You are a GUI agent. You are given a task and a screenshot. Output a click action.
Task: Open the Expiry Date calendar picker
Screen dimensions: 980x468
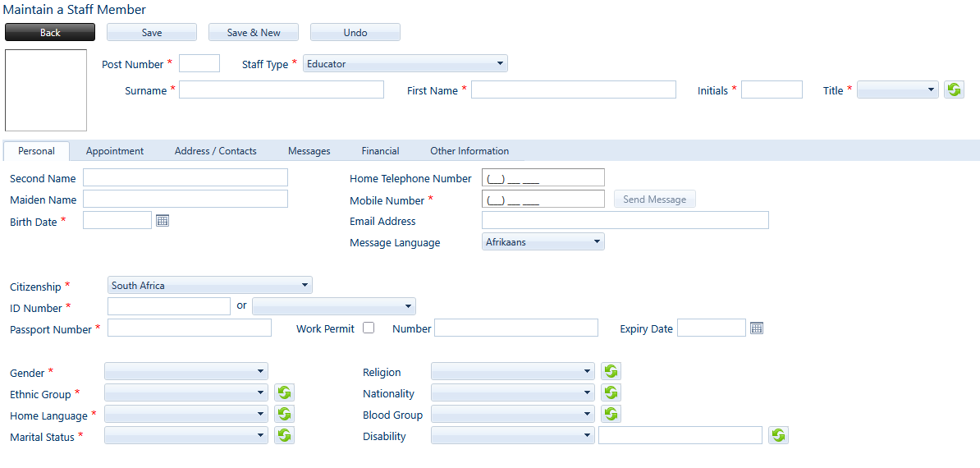tap(757, 328)
